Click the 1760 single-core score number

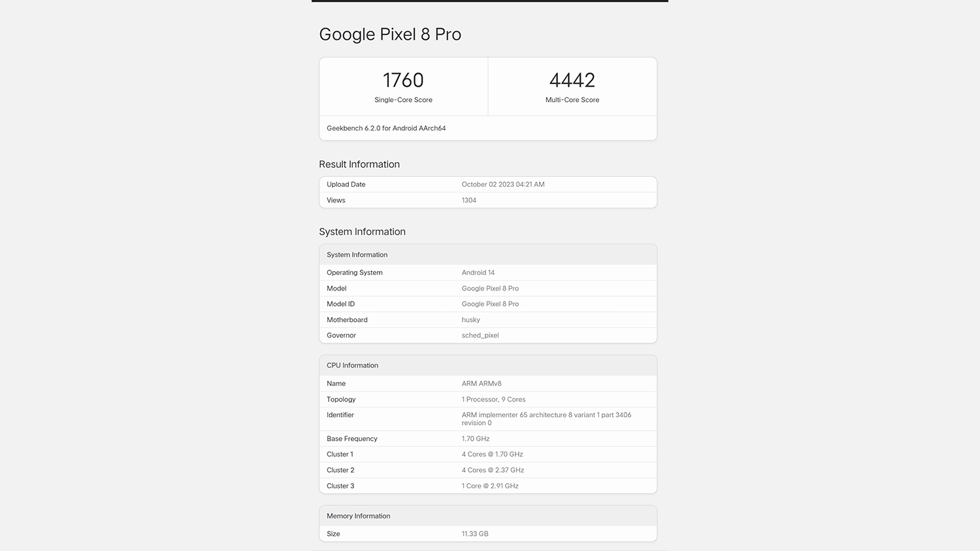pyautogui.click(x=403, y=80)
